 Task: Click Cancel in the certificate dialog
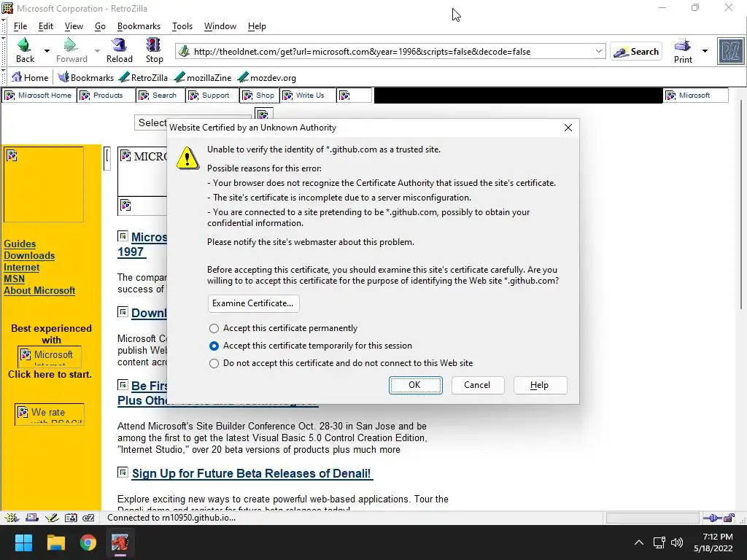477,385
